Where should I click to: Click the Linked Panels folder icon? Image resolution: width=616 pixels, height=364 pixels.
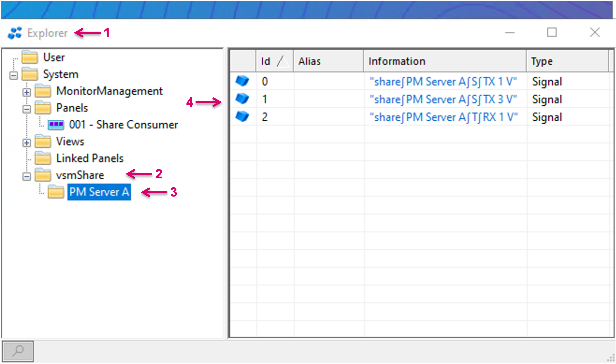tap(43, 158)
